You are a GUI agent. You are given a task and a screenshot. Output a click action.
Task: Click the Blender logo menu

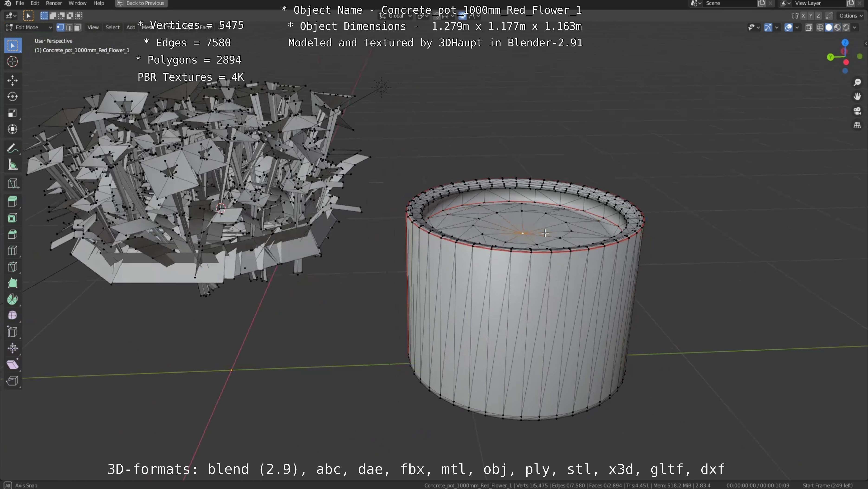coord(8,3)
